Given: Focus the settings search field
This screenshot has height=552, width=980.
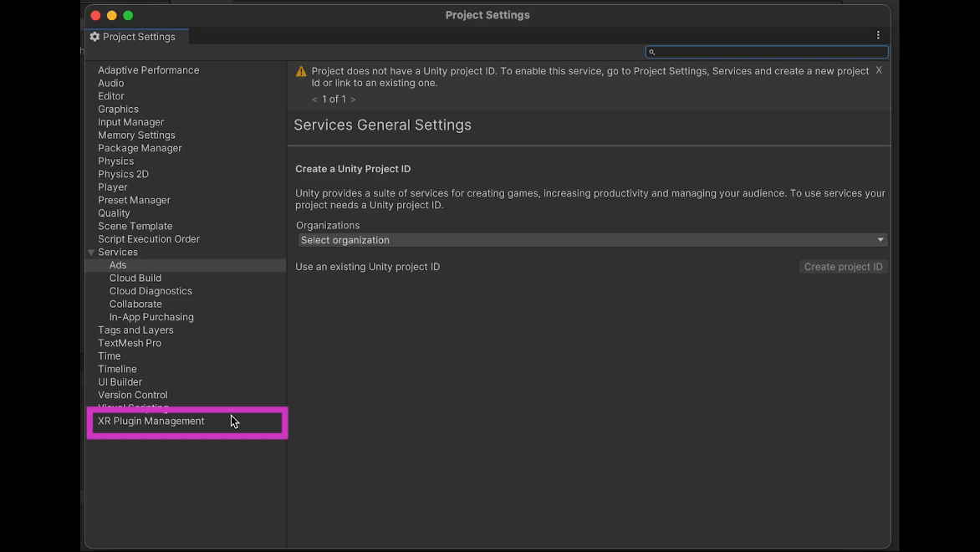Looking at the screenshot, I should tap(767, 53).
